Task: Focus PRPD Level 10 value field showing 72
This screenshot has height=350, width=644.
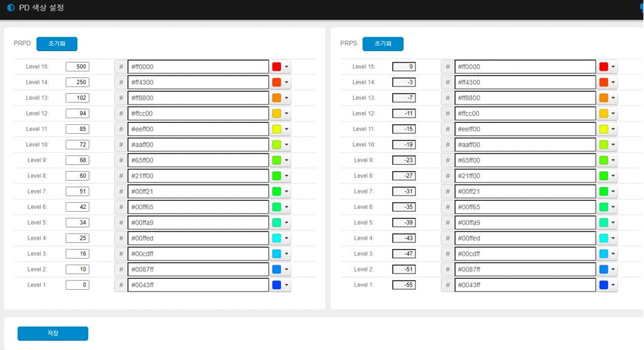Action: pos(78,145)
